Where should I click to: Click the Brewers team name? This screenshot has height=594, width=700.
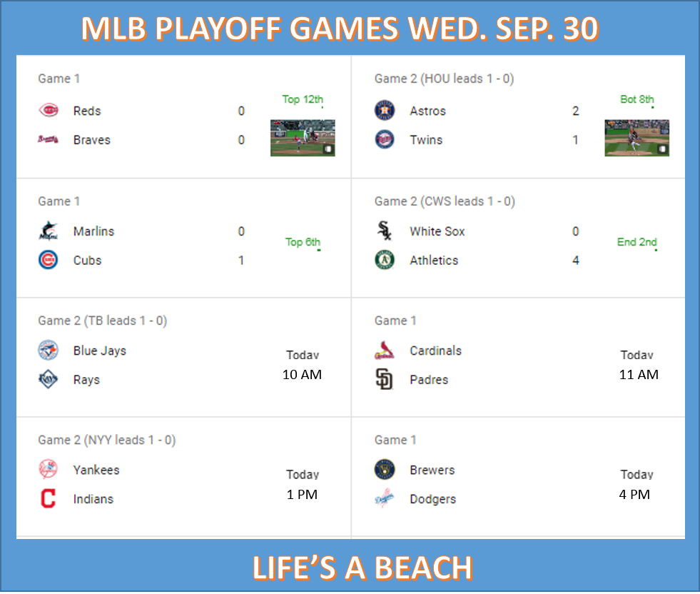click(432, 470)
